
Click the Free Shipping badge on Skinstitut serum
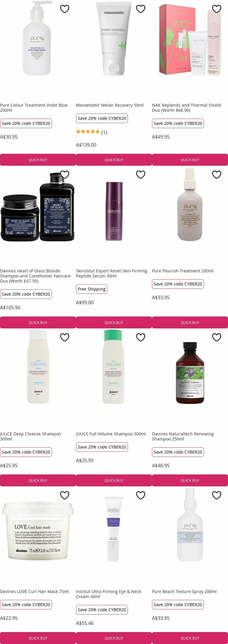pyautogui.click(x=91, y=289)
